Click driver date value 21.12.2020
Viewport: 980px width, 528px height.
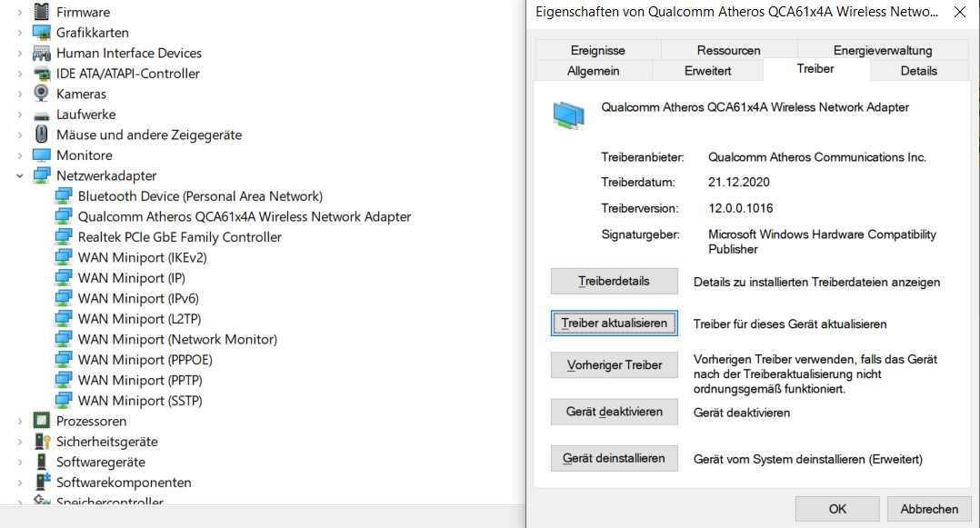click(738, 182)
